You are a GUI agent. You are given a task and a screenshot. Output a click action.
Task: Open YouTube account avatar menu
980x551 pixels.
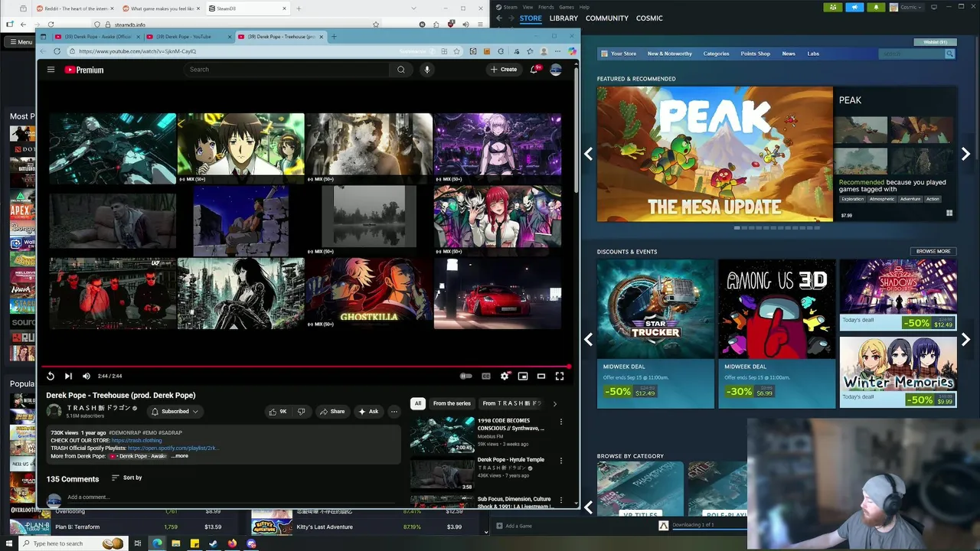coord(556,70)
